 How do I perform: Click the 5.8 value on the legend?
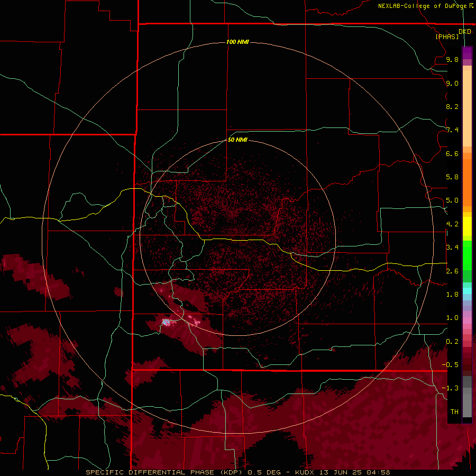point(452,177)
